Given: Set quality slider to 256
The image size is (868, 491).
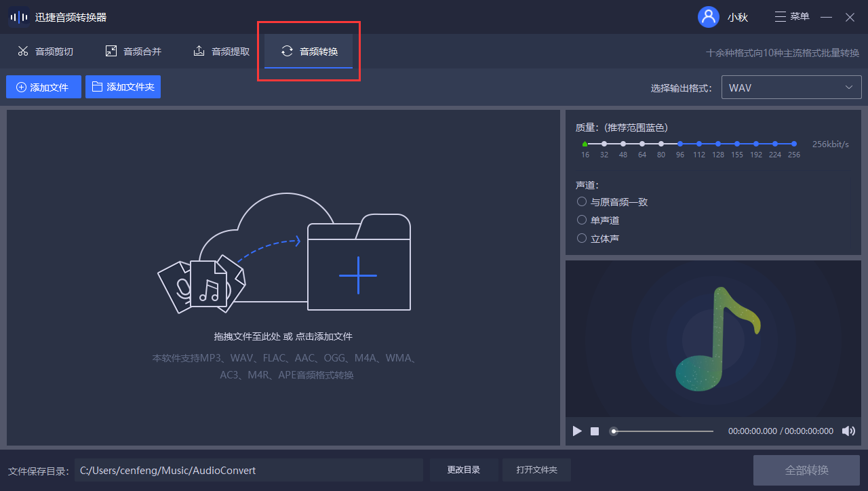Looking at the screenshot, I should [x=794, y=144].
